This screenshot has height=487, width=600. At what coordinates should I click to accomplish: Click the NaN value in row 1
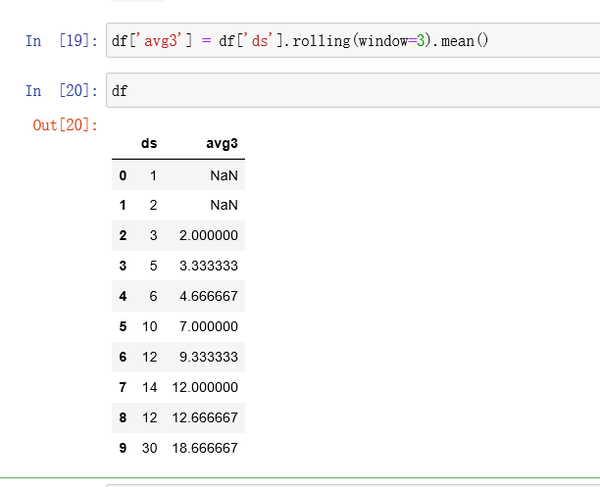pyautogui.click(x=224, y=205)
